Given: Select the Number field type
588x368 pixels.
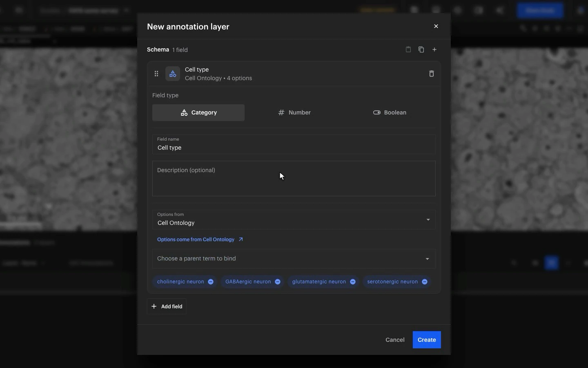Looking at the screenshot, I should click(294, 113).
